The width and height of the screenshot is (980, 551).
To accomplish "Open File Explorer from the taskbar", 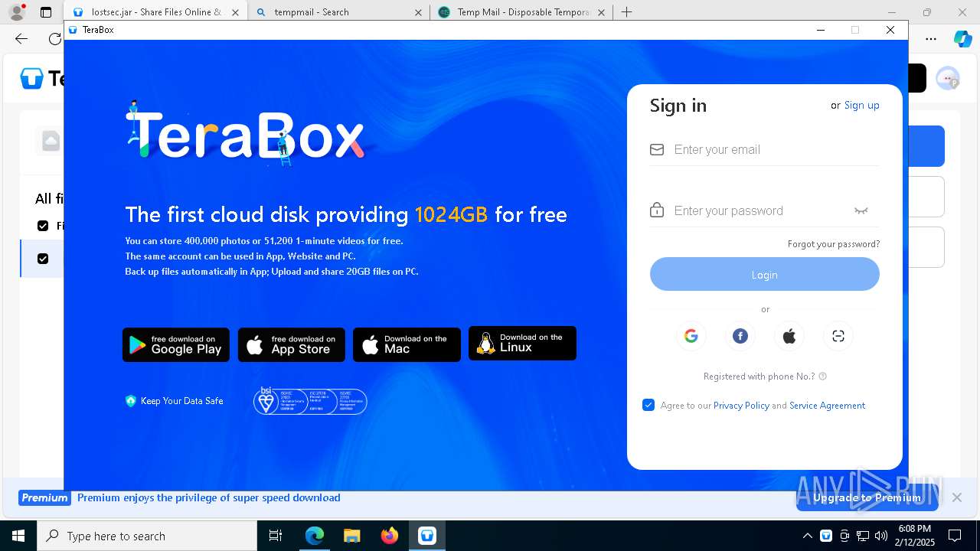I will click(x=352, y=536).
